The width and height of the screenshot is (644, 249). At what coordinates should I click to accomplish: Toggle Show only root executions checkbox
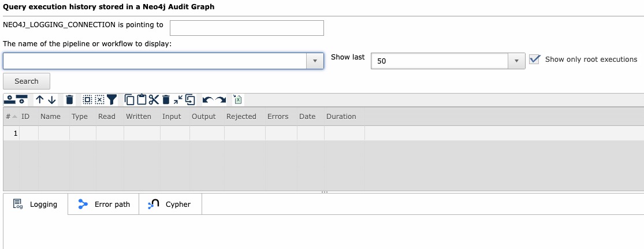[534, 59]
